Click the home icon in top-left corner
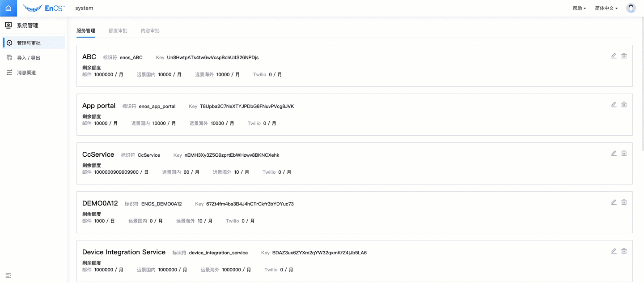The image size is (644, 283). pyautogui.click(x=8, y=8)
